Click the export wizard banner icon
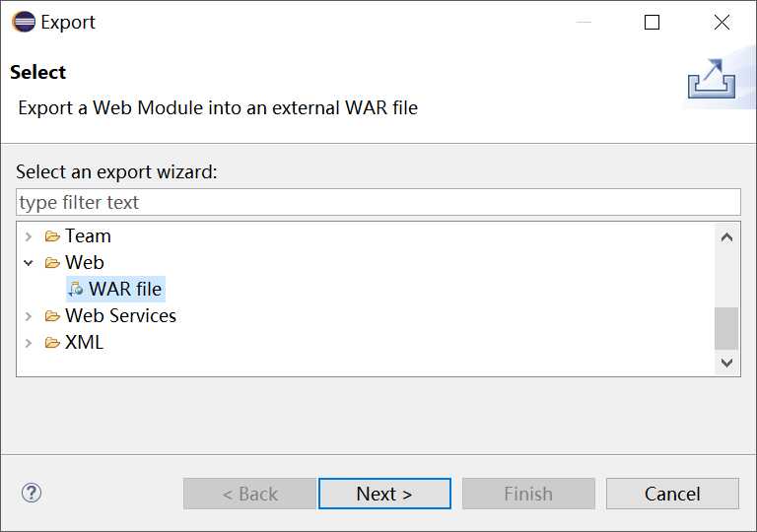The image size is (757, 532). tap(712, 79)
